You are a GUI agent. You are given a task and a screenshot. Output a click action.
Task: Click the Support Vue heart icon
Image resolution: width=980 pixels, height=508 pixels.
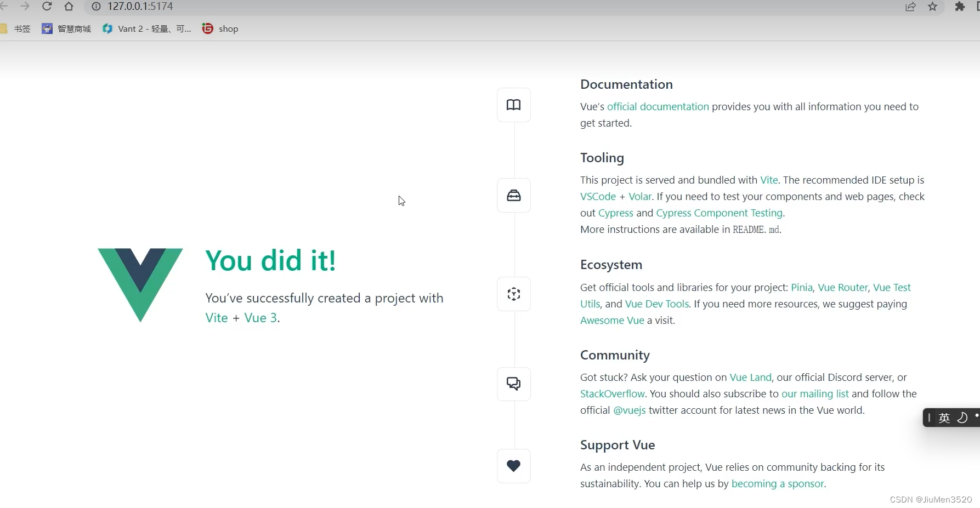[513, 466]
